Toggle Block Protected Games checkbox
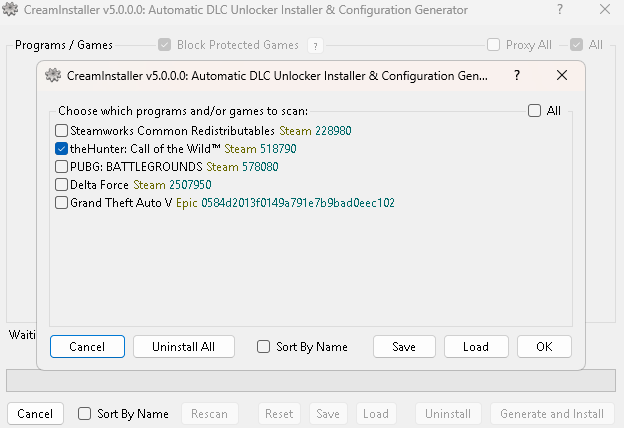Viewport: 624px width, 428px height. 164,45
